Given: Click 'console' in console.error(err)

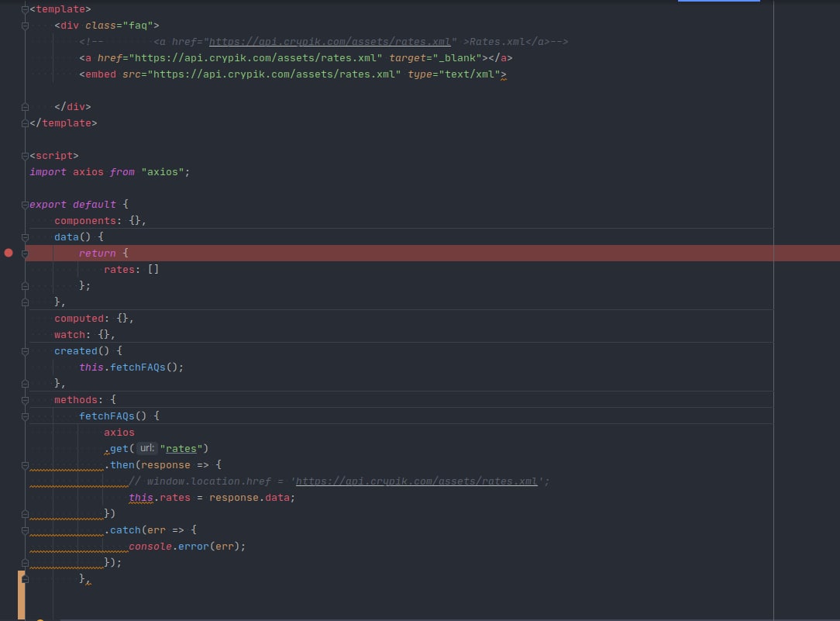Looking at the screenshot, I should (150, 547).
